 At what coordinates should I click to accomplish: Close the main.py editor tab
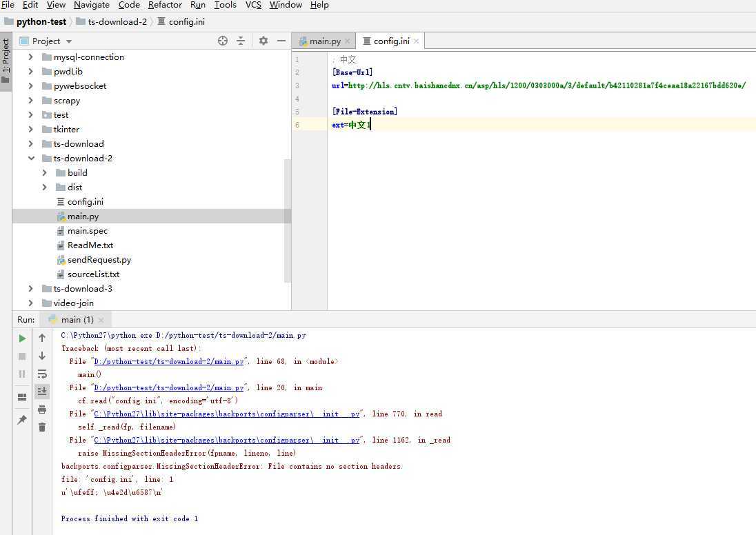[x=347, y=41]
